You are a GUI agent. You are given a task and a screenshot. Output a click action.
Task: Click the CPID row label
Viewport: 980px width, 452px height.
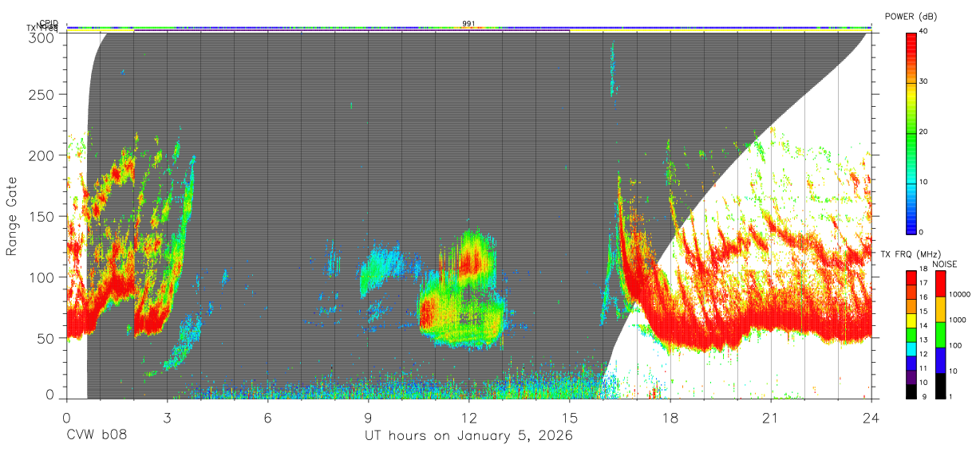48,24
